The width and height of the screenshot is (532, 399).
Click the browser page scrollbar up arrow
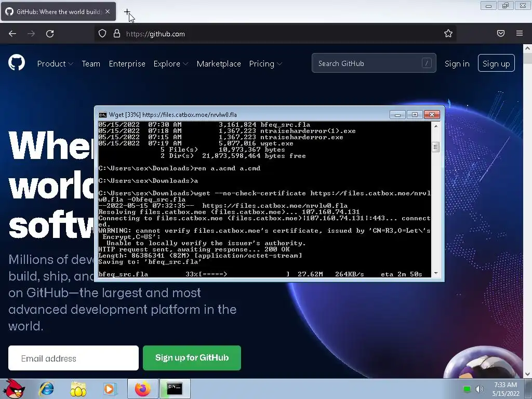[x=527, y=48]
